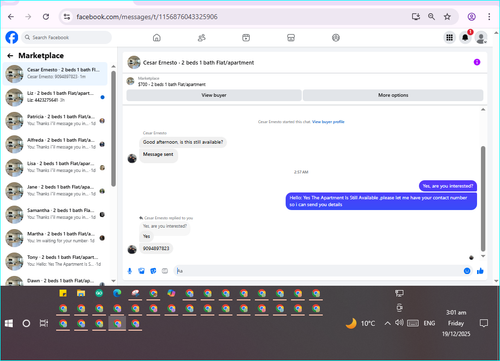Click the Facebook logo

pyautogui.click(x=12, y=37)
